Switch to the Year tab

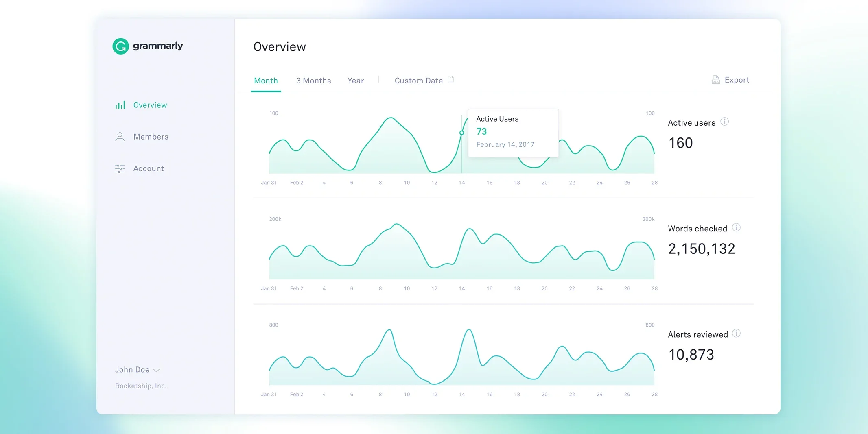click(355, 81)
